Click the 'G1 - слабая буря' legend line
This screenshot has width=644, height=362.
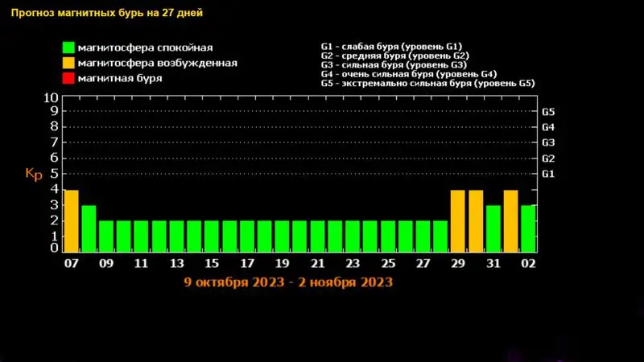pyautogui.click(x=390, y=46)
